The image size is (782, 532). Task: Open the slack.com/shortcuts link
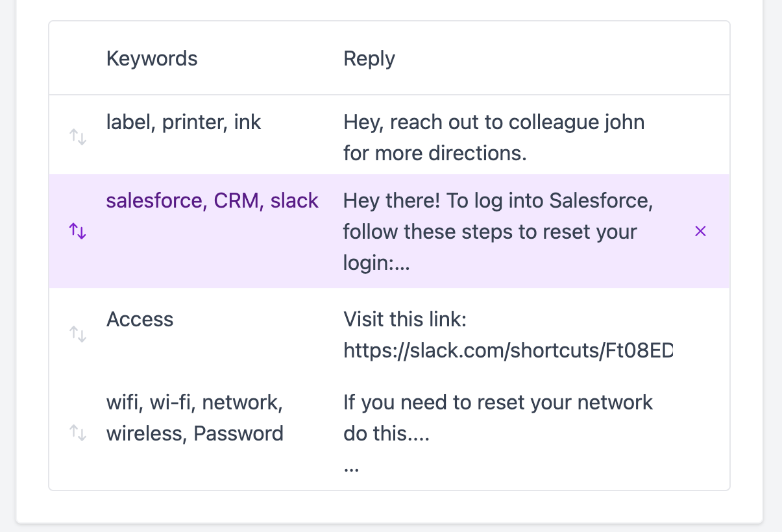point(508,350)
